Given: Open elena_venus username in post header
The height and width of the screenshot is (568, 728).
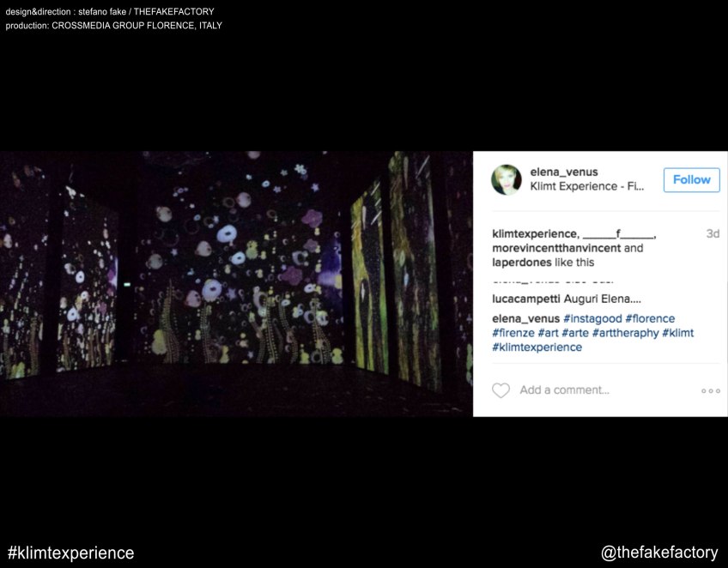Looking at the screenshot, I should coord(564,172).
